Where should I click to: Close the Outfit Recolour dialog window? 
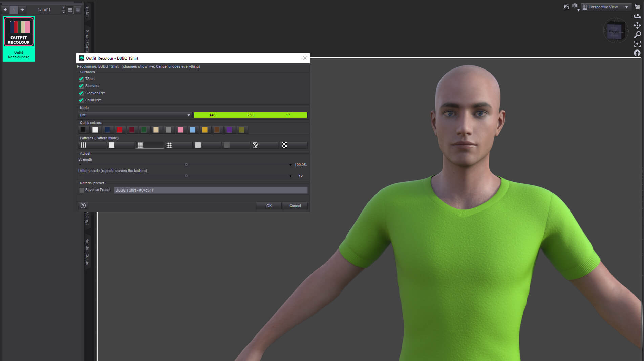(x=305, y=58)
